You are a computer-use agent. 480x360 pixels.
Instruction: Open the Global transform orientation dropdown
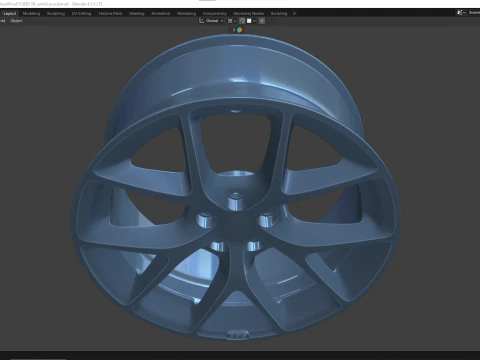point(211,21)
